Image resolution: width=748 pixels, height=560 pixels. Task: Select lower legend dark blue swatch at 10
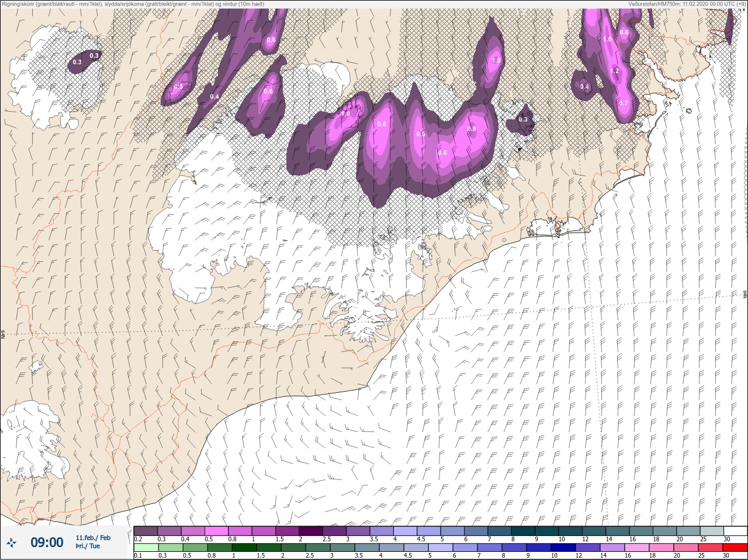[x=563, y=548]
